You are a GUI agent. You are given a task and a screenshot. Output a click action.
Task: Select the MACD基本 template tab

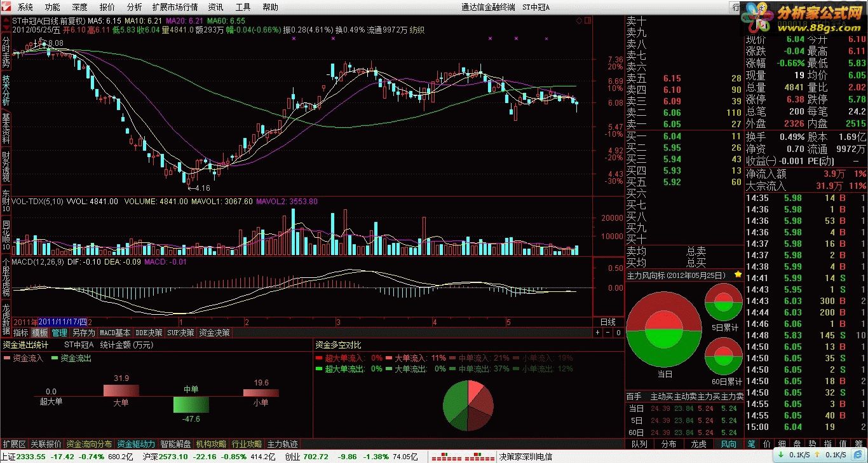tap(115, 333)
